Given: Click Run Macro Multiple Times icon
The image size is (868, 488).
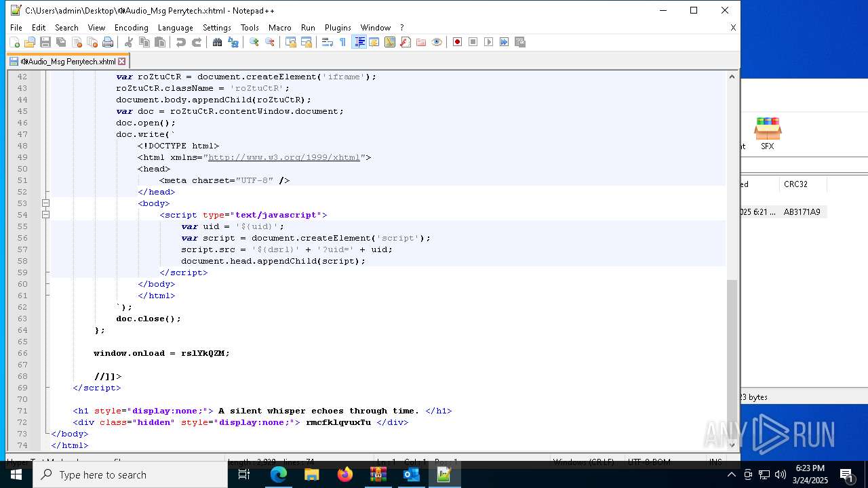Looking at the screenshot, I should 505,42.
